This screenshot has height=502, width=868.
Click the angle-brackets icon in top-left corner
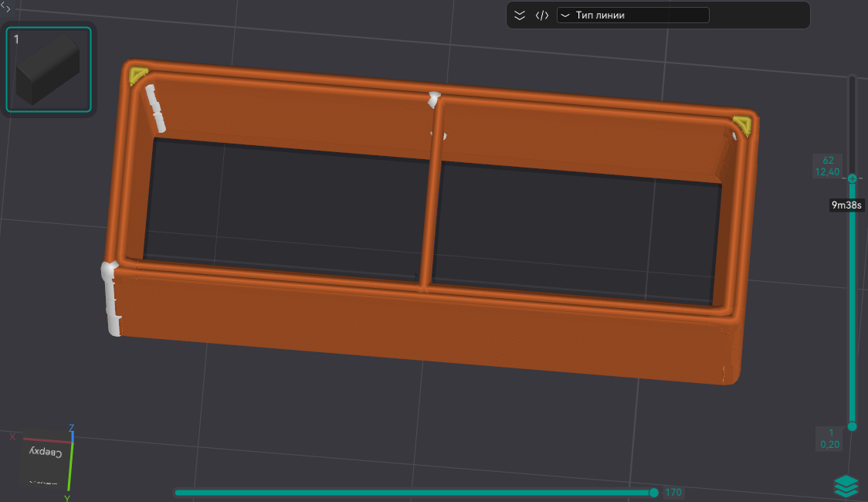pos(5,6)
